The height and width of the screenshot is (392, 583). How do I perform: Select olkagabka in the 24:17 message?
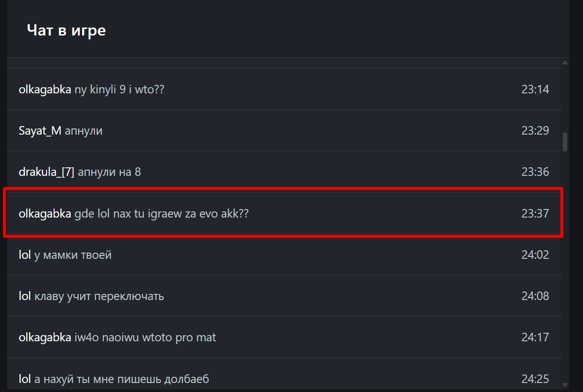45,337
